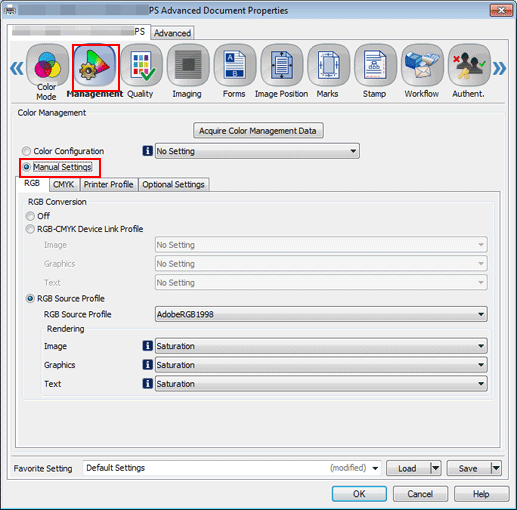Select the Authent. icon
The height and width of the screenshot is (510, 517).
tap(469, 65)
